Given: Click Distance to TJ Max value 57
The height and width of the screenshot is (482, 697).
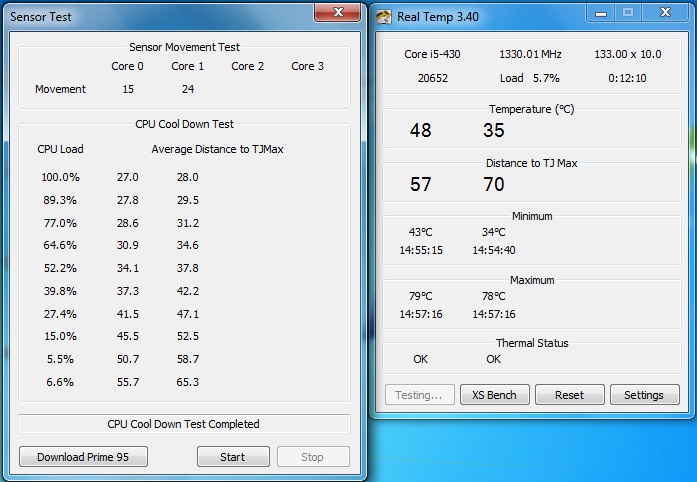Looking at the screenshot, I should click(421, 184).
